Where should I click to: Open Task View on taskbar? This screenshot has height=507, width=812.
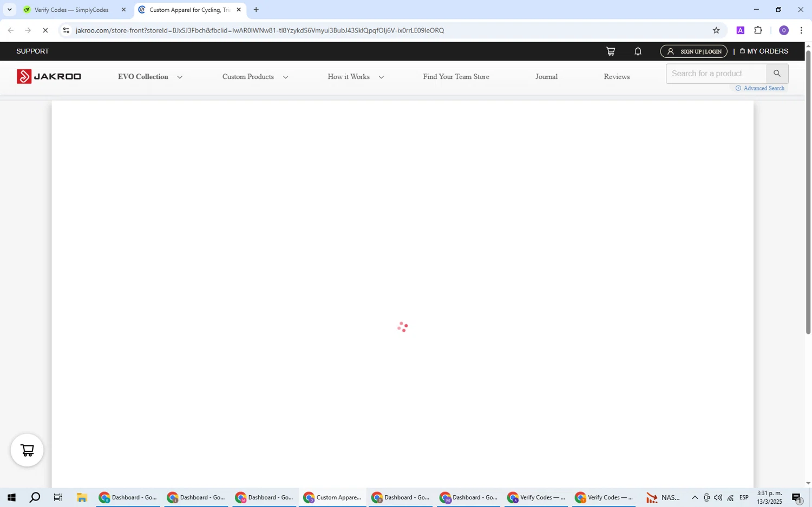[58, 498]
